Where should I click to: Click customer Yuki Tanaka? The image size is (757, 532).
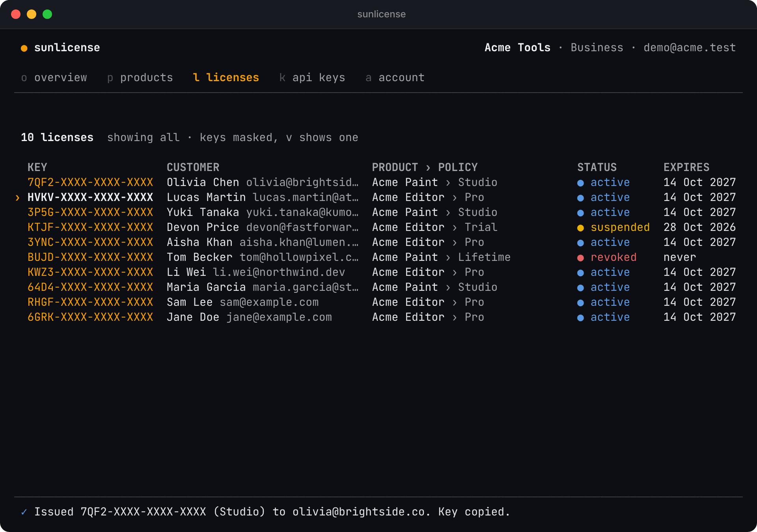[x=203, y=212]
